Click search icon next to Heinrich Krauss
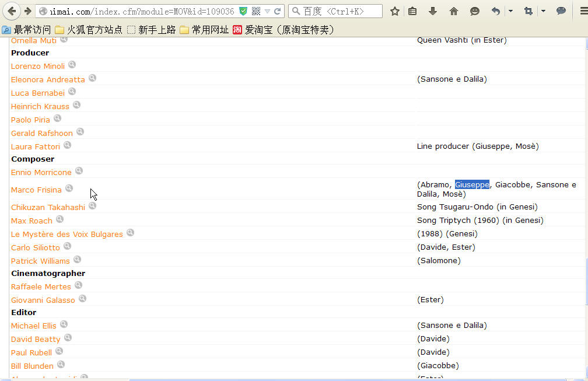The image size is (588, 381). coord(76,105)
